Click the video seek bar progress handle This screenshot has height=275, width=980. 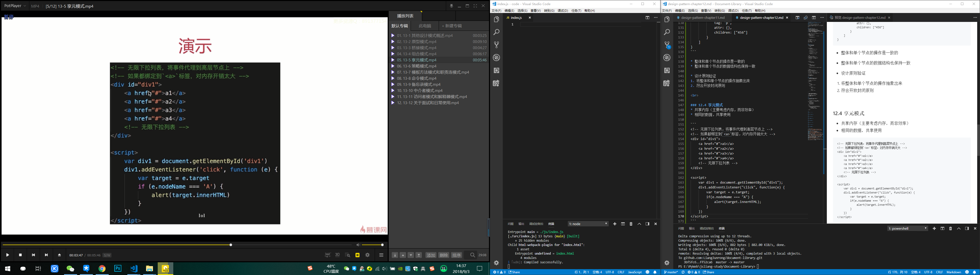pyautogui.click(x=230, y=245)
